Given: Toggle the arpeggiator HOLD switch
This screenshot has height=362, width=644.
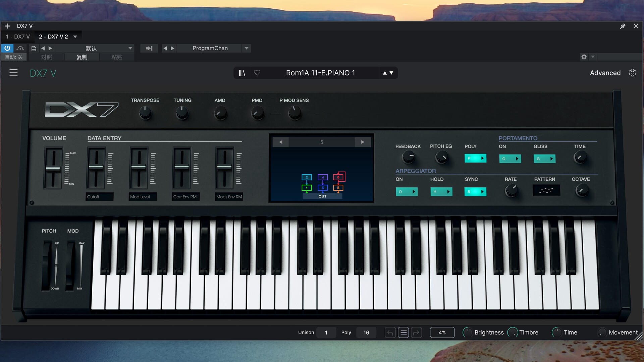Looking at the screenshot, I should click(x=441, y=192).
